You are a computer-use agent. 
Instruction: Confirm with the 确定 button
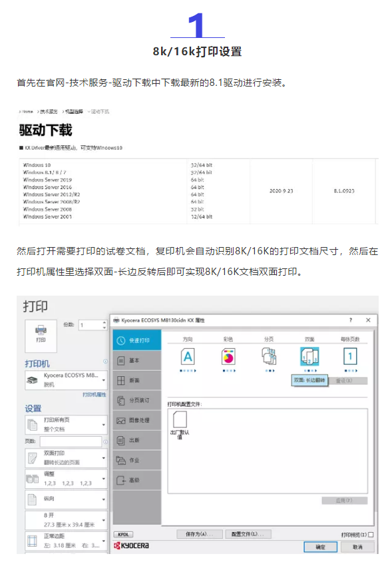(320, 547)
